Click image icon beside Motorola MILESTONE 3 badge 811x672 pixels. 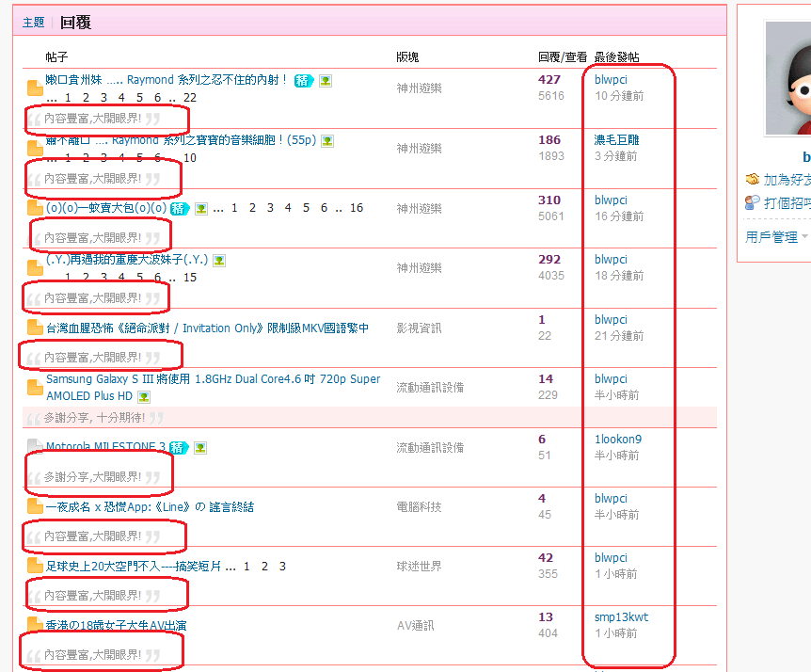[200, 447]
